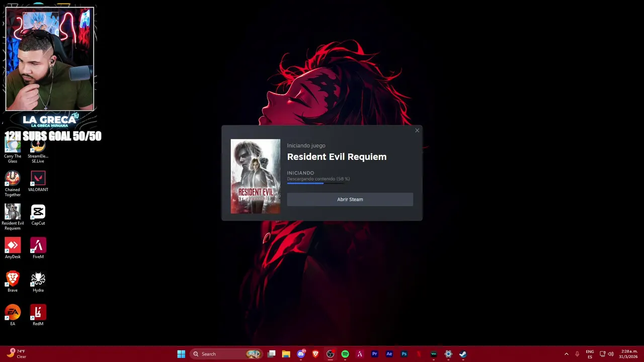Click the microphone tray icon
The image size is (644, 362).
(577, 354)
